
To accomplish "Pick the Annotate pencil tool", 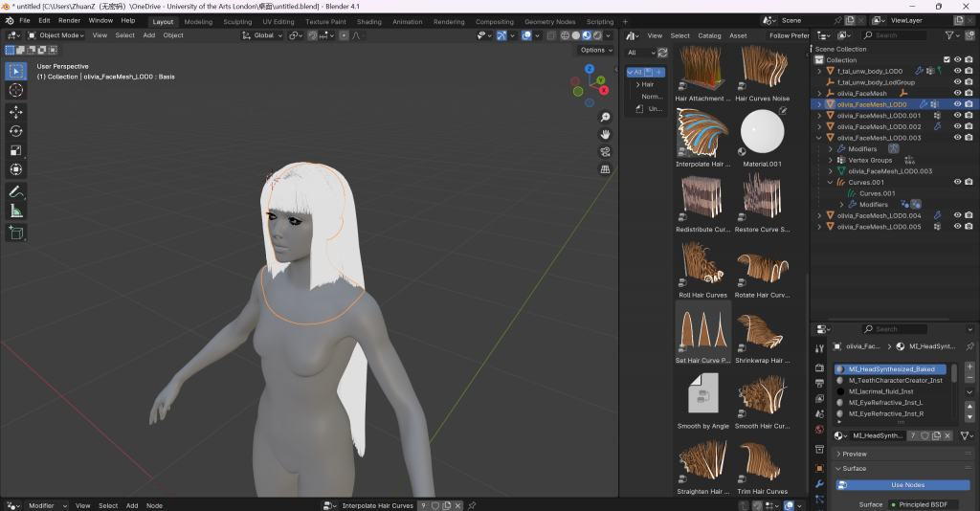I will click(x=15, y=191).
